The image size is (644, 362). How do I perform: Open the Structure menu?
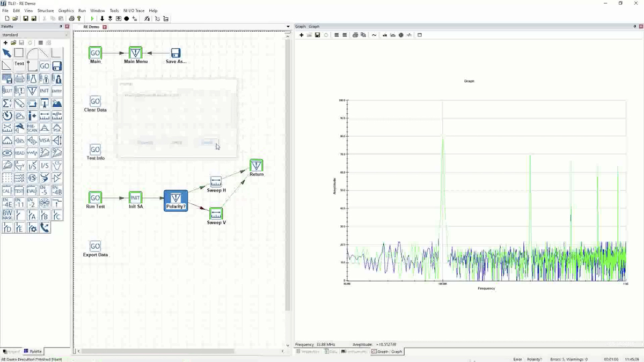click(46, 10)
